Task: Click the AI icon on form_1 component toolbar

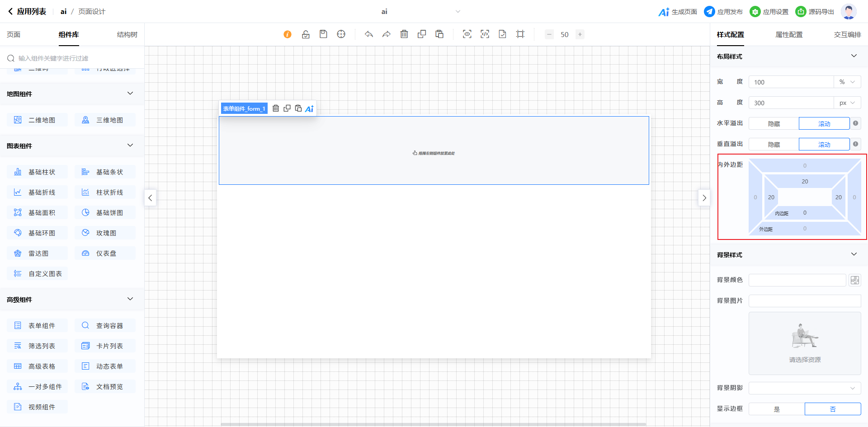Action: click(x=309, y=108)
